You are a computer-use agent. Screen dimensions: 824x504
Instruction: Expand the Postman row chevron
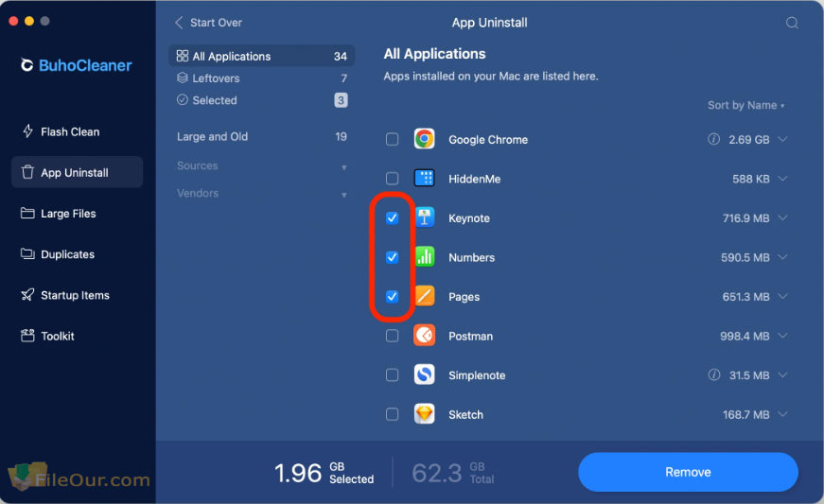pos(782,336)
